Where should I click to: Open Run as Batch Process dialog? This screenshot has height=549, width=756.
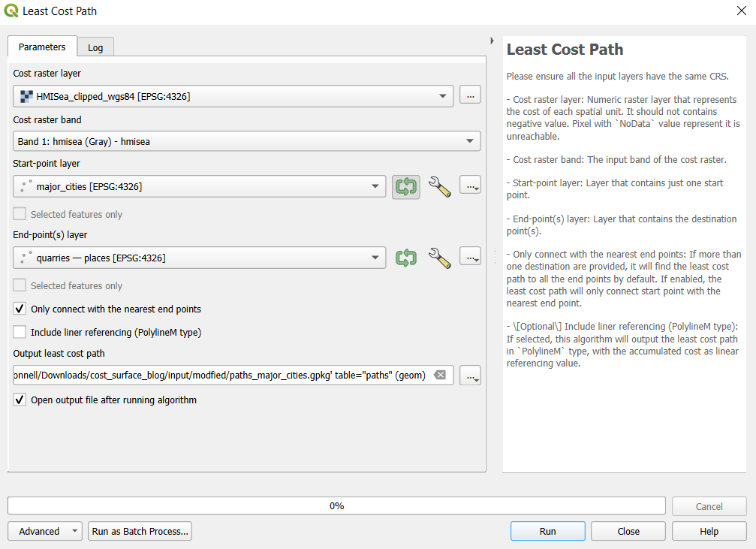tap(140, 531)
